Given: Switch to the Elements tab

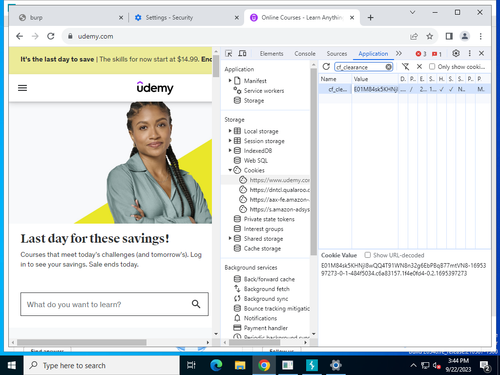Looking at the screenshot, I should click(x=271, y=54).
